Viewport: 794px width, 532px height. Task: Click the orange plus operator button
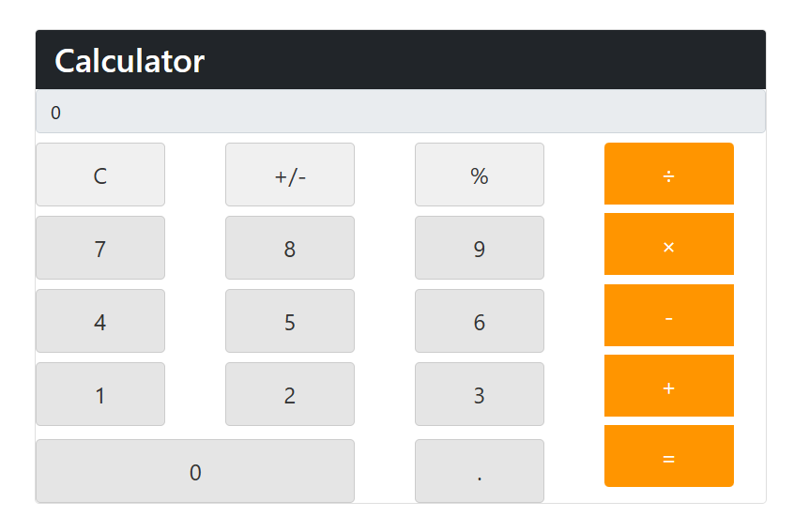[x=668, y=386]
